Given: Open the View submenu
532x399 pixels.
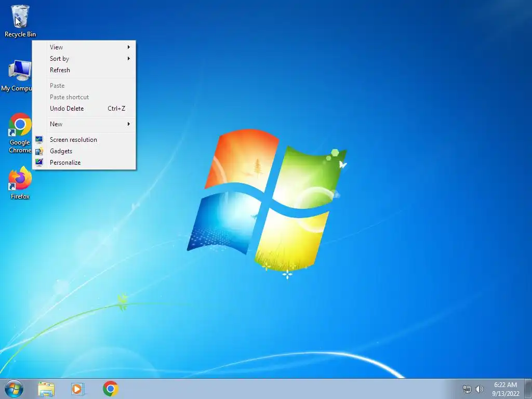Looking at the screenshot, I should (x=84, y=47).
